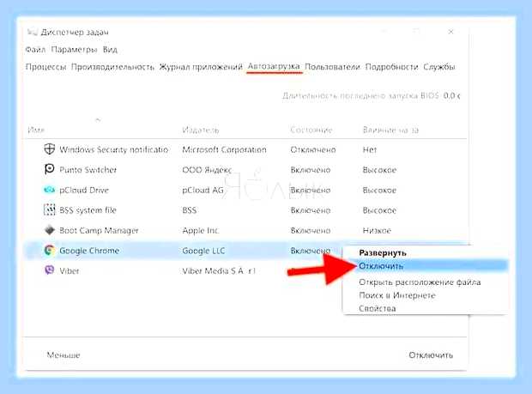Click the BSS system file icon
This screenshot has width=532, height=394.
click(50, 209)
